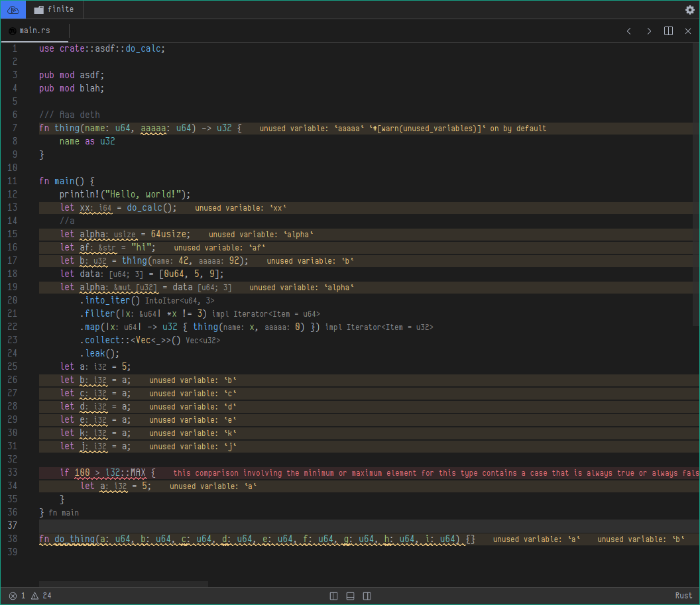The height and width of the screenshot is (605, 700).
Task: Split the editor pane
Action: tap(668, 30)
